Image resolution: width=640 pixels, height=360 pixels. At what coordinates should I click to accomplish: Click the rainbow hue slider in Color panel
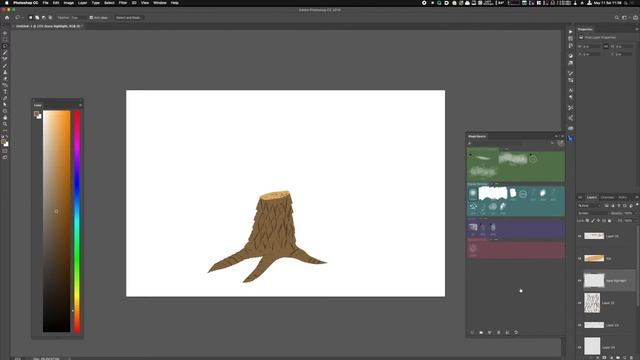pyautogui.click(x=77, y=221)
